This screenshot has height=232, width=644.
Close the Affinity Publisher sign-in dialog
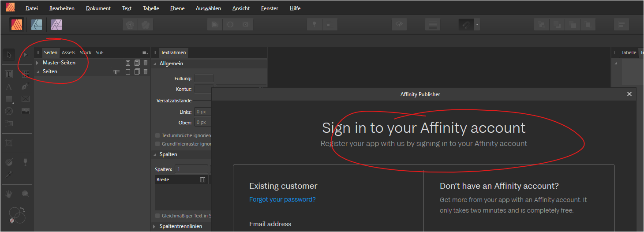click(629, 94)
